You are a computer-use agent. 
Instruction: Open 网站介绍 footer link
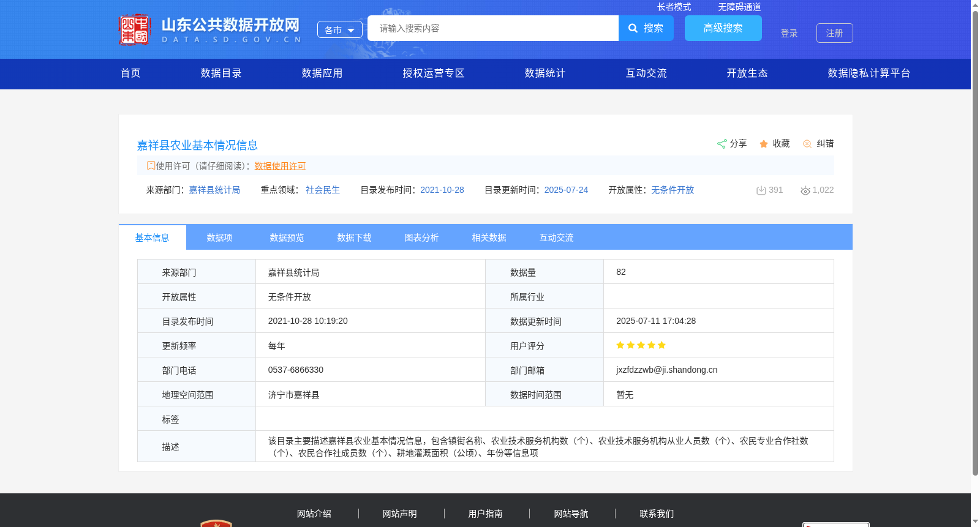[x=314, y=514]
